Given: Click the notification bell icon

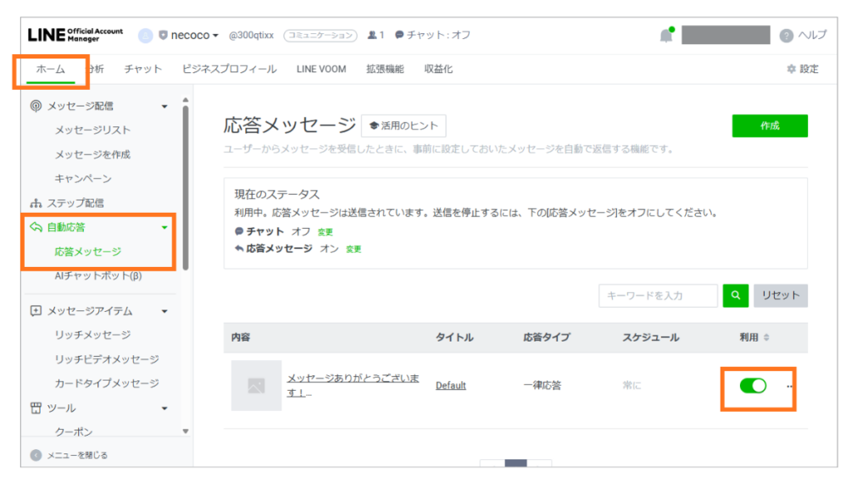Looking at the screenshot, I should tap(666, 36).
